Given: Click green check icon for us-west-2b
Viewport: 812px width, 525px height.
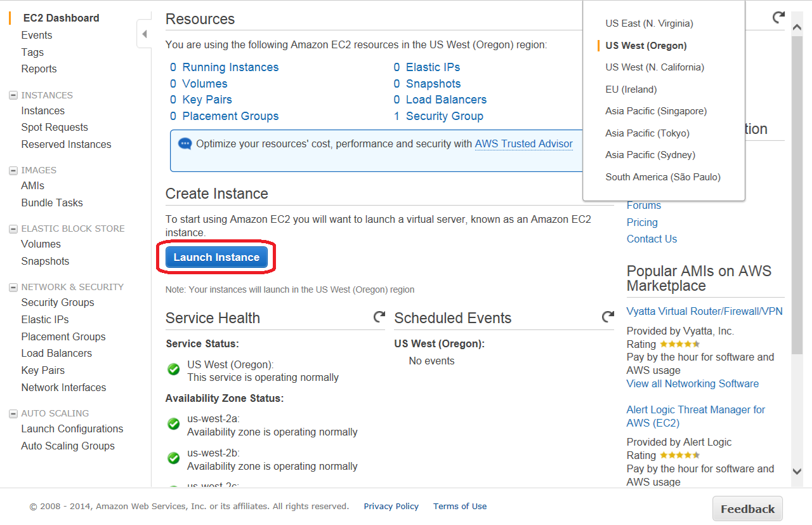Looking at the screenshot, I should point(173,458).
